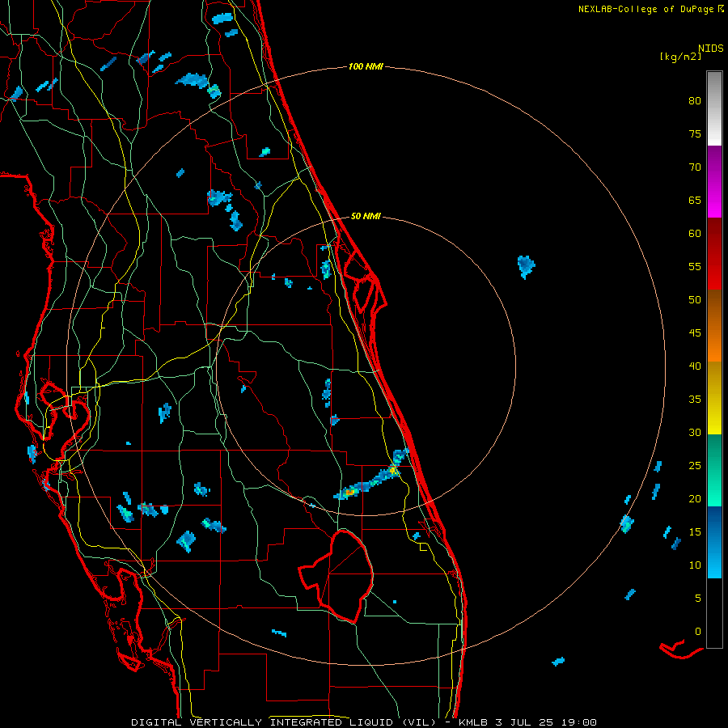Click the storm cell with the orange core
Image resolution: width=728 pixels, height=728 pixels.
click(x=350, y=492)
